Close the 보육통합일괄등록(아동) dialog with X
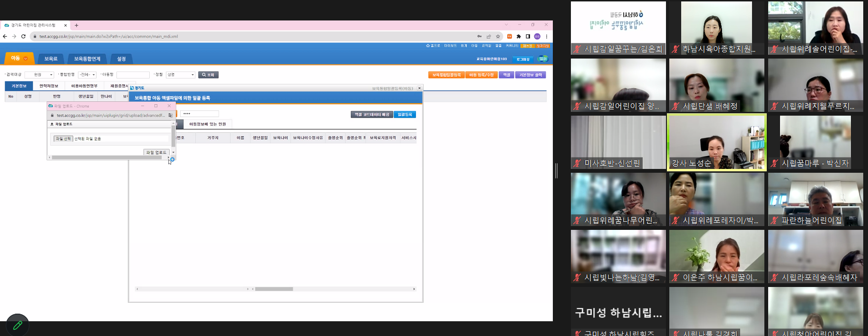The width and height of the screenshot is (868, 336). [x=419, y=88]
